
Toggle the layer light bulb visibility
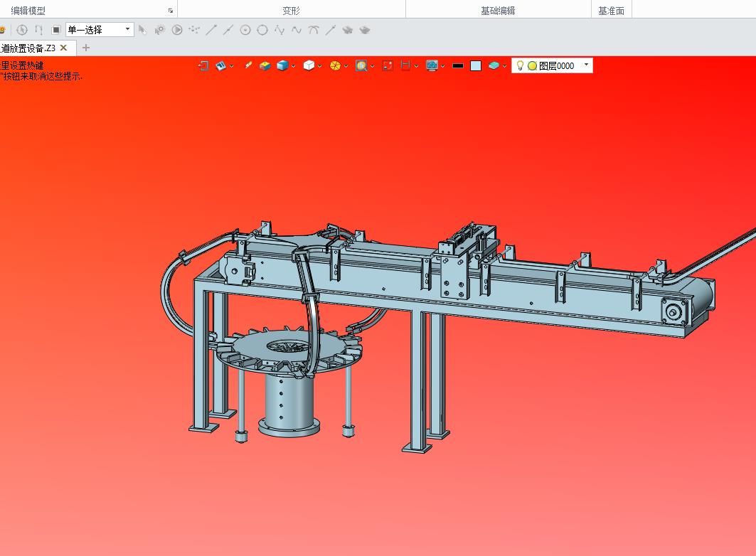click(520, 65)
